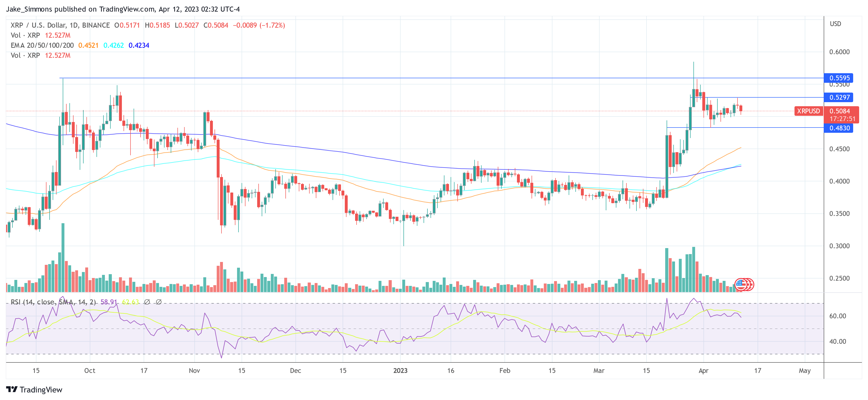
Task: Click the yellow RSI SMA value 62.63
Action: pos(130,302)
